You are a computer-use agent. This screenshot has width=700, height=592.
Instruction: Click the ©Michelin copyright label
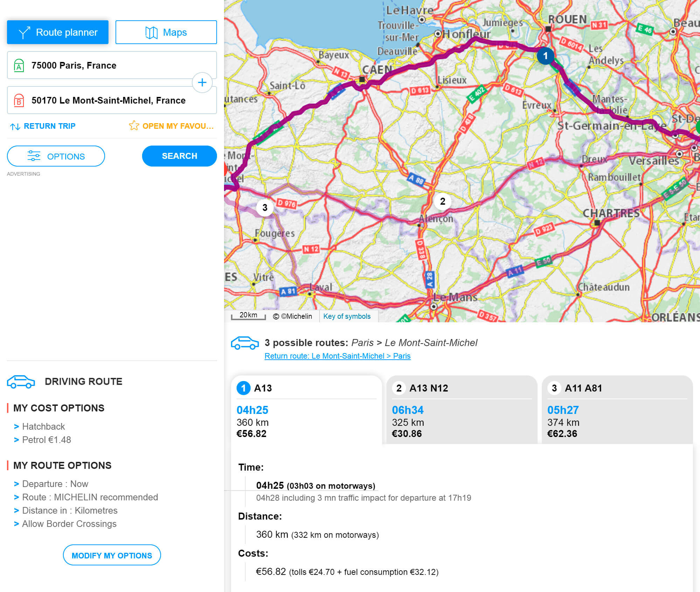pyautogui.click(x=293, y=316)
